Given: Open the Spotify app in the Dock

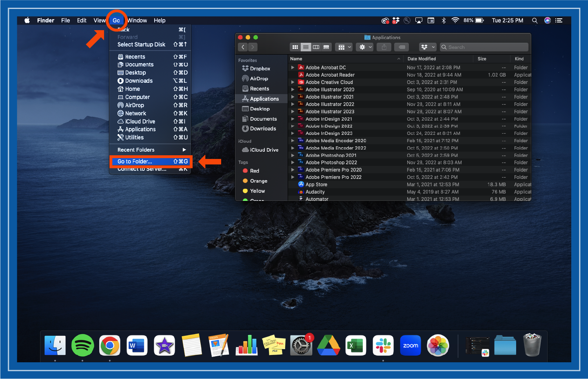Looking at the screenshot, I should (x=82, y=346).
